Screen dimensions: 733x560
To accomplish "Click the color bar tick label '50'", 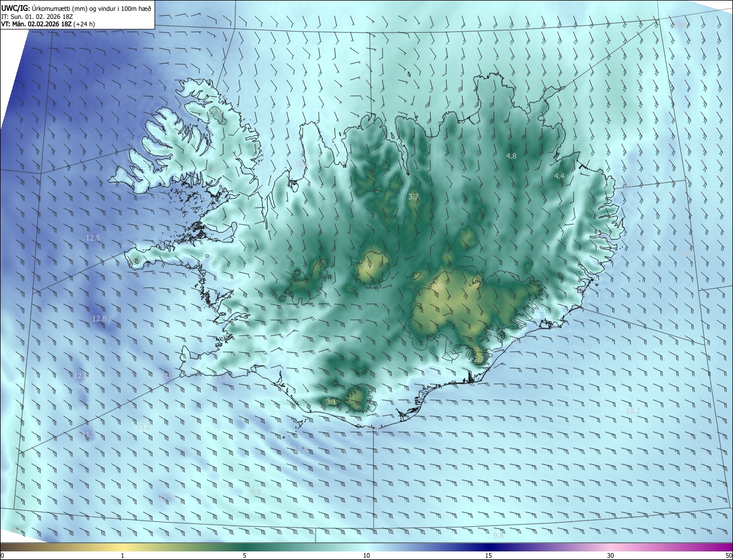I will point(728,555).
